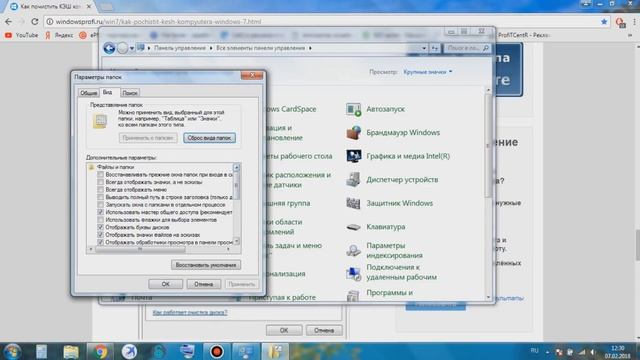Open the taskbar clock and date
This screenshot has height=360, width=640.
[618, 352]
